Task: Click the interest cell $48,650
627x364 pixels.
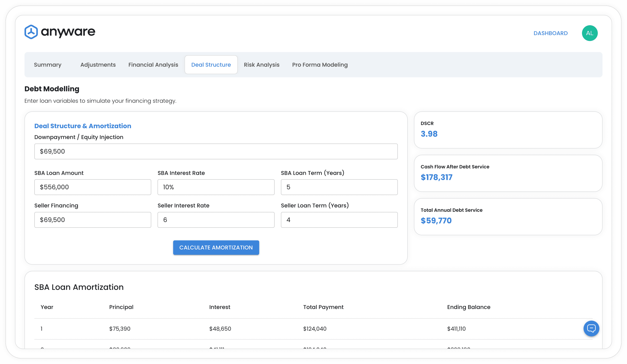Action: tap(220, 329)
